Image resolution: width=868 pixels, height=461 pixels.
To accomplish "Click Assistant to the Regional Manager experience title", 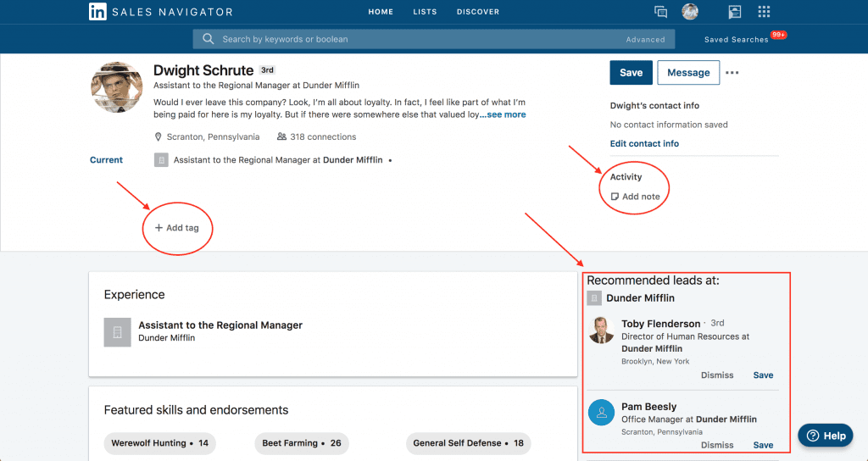I will click(220, 325).
